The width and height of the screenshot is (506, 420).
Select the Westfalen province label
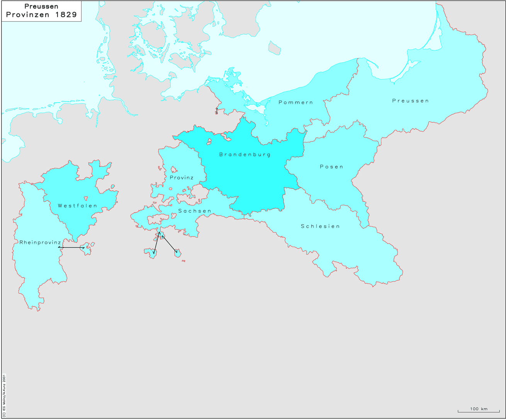point(78,206)
